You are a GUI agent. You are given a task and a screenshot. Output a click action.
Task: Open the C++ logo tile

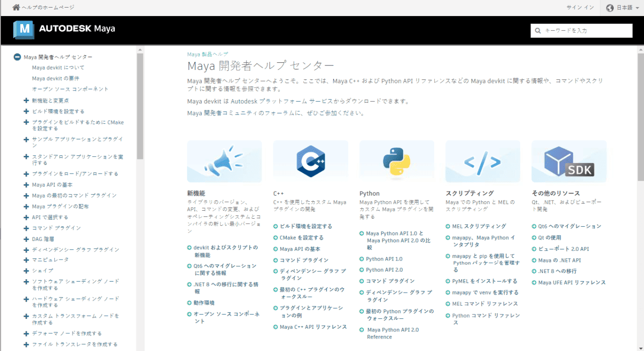[x=310, y=161]
